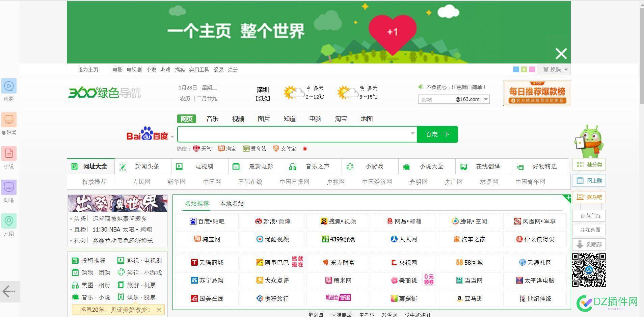Select the green skin color swatch

(524, 70)
